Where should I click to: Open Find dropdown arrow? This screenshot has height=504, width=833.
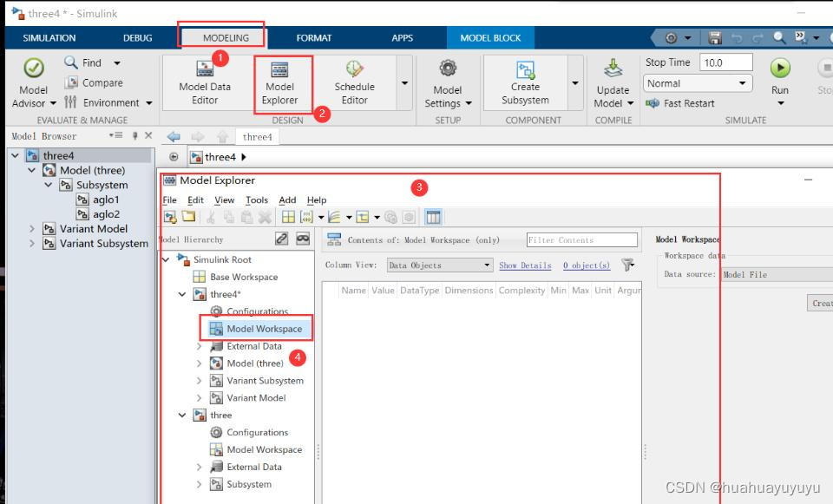pos(117,63)
